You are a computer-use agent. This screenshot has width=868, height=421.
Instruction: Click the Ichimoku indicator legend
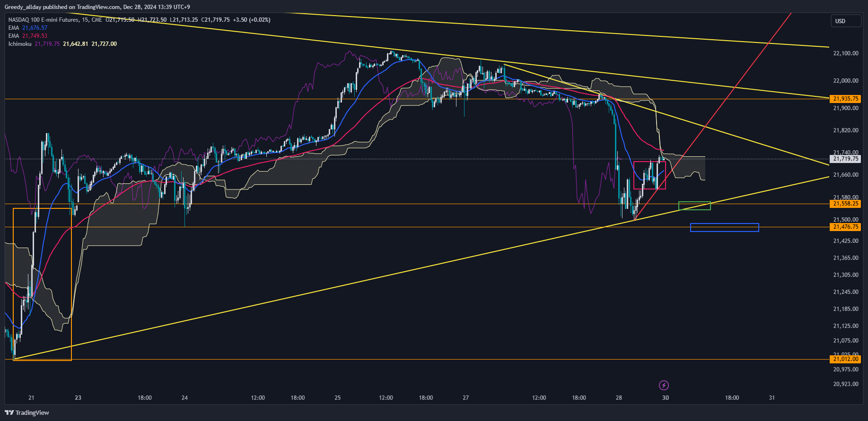pyautogui.click(x=62, y=44)
